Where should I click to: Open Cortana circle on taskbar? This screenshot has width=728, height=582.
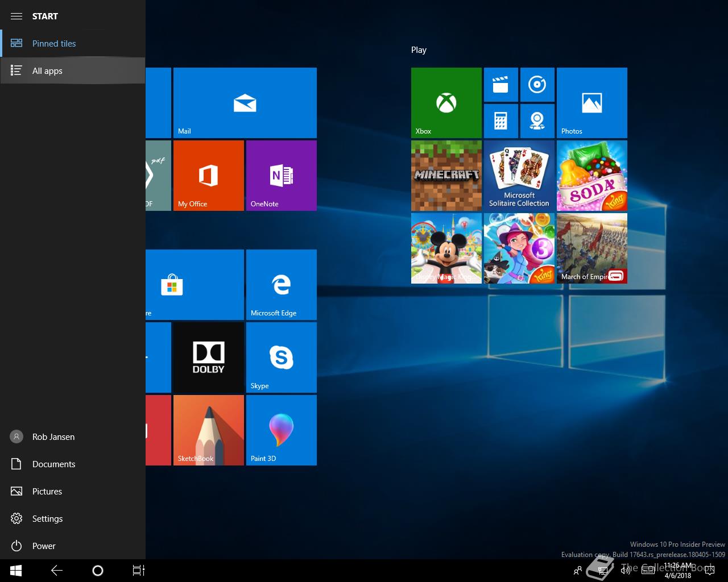[98, 571]
